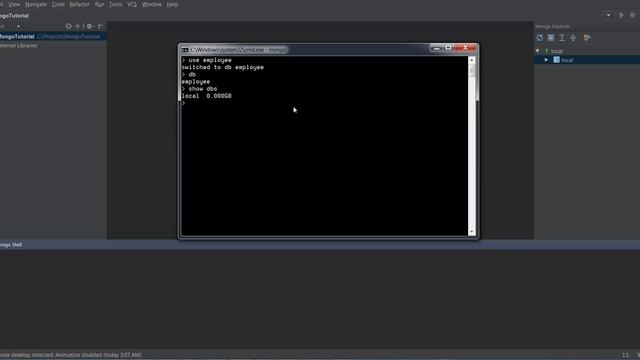Minimize the mongo cmd window
Image resolution: width=640 pixels, height=360 pixels.
436,49
